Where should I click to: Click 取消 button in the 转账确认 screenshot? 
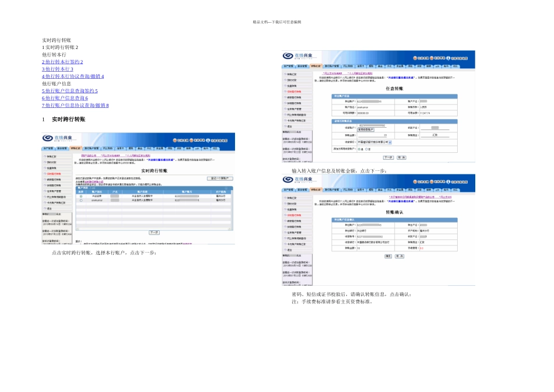399,256
